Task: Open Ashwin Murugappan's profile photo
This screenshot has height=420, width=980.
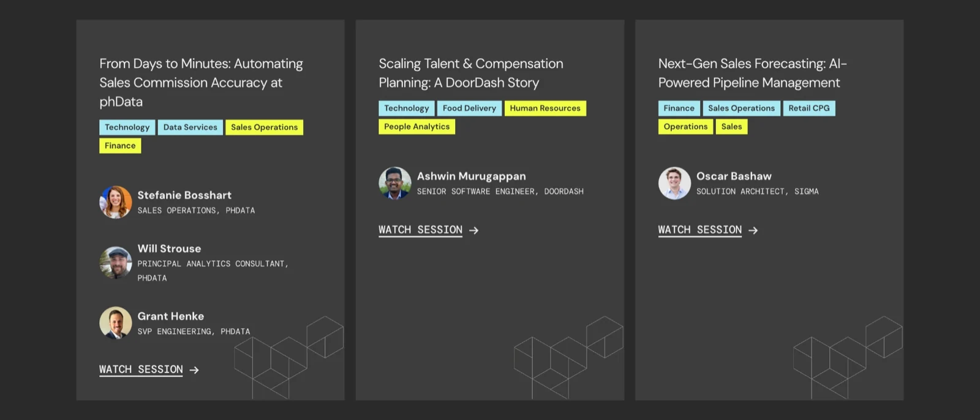Action: point(395,183)
